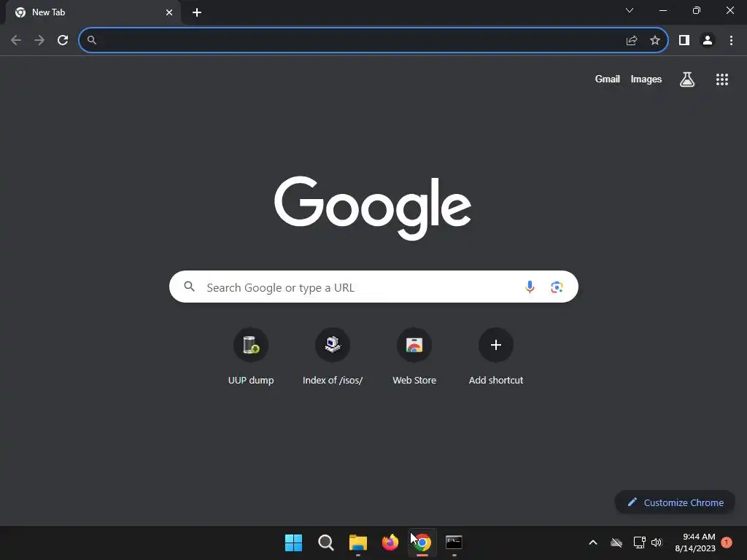Open the Index of /isos/ shortcut
The width and height of the screenshot is (747, 560).
(x=333, y=356)
